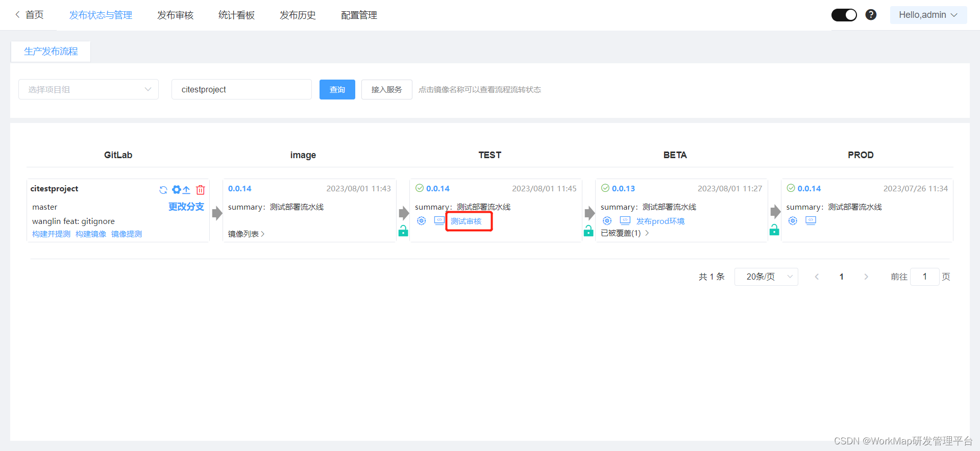Open the 发布审核 menu item
Image resolution: width=980 pixels, height=451 pixels.
[x=175, y=15]
